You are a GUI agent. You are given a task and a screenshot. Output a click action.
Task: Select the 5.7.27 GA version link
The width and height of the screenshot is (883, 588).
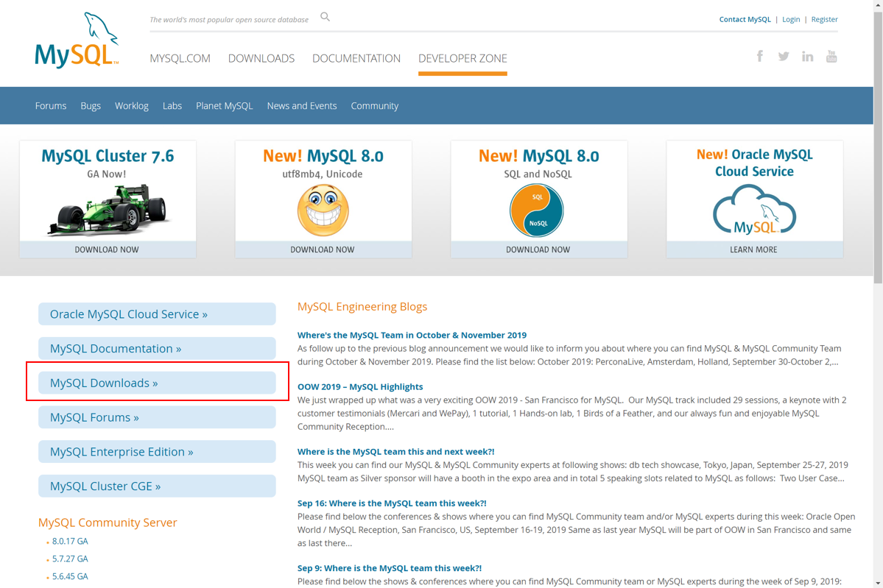point(70,559)
